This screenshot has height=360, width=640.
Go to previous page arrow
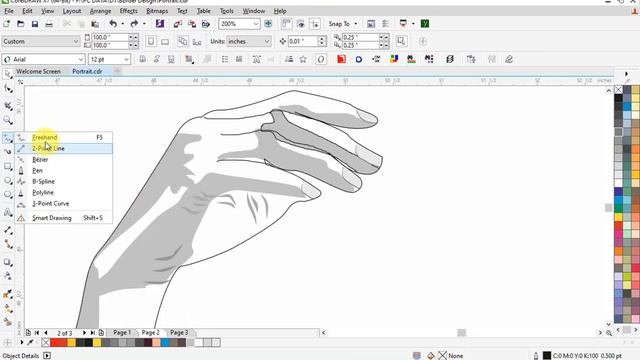[x=46, y=333]
